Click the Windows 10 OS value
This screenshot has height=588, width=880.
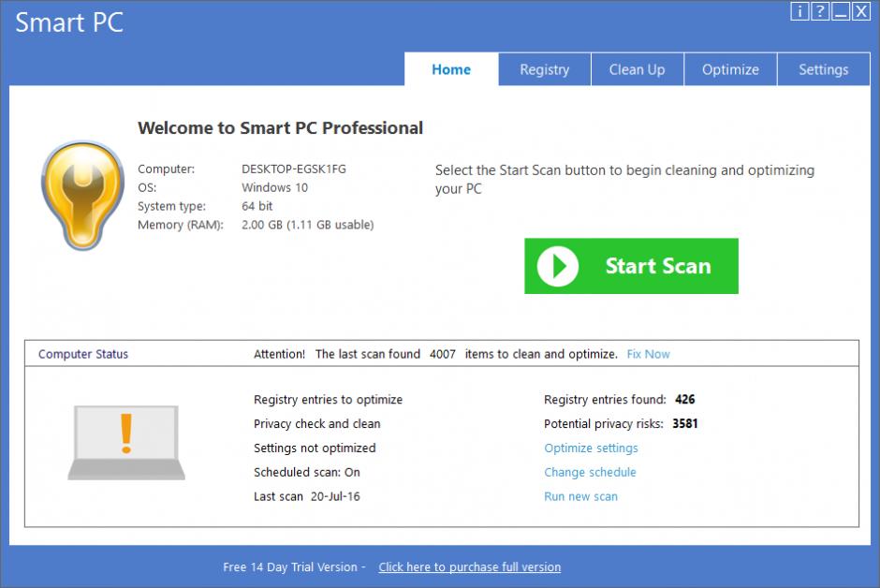point(274,187)
